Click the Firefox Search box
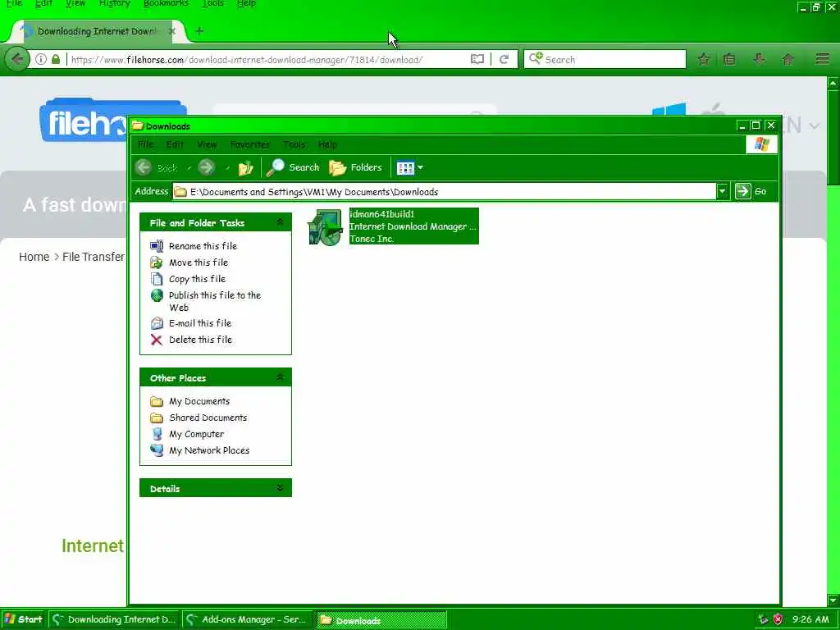The height and width of the screenshot is (630, 840). pos(605,59)
